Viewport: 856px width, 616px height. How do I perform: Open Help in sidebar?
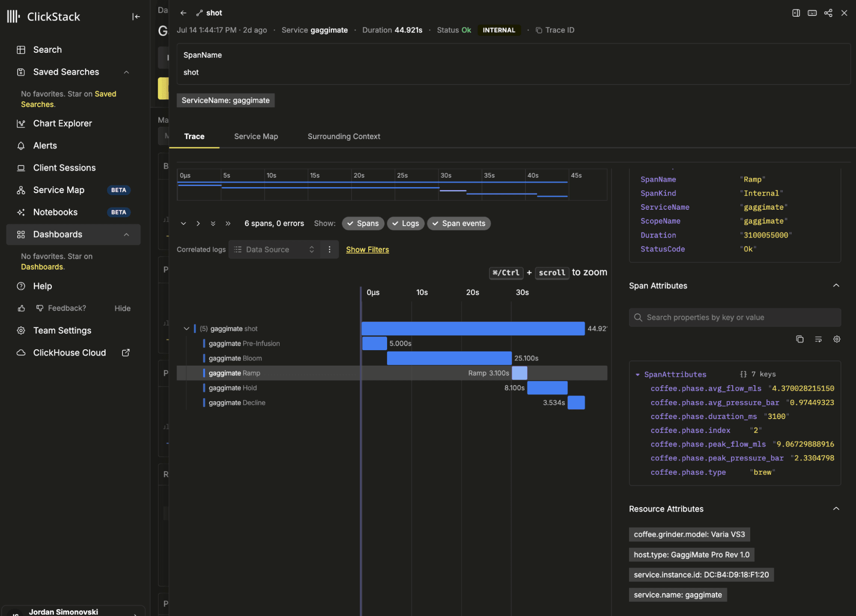42,286
